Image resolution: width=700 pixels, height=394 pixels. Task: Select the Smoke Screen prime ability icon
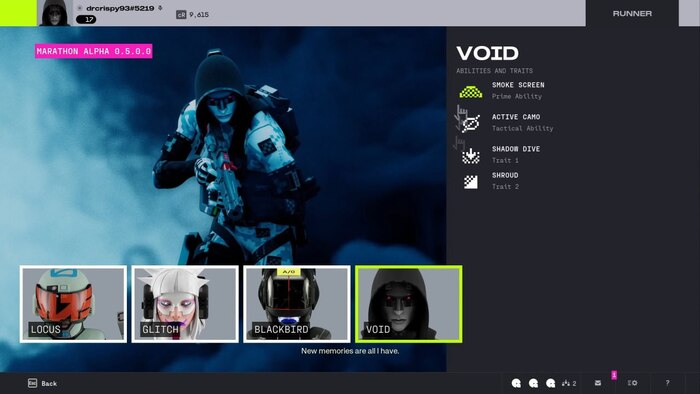(471, 91)
